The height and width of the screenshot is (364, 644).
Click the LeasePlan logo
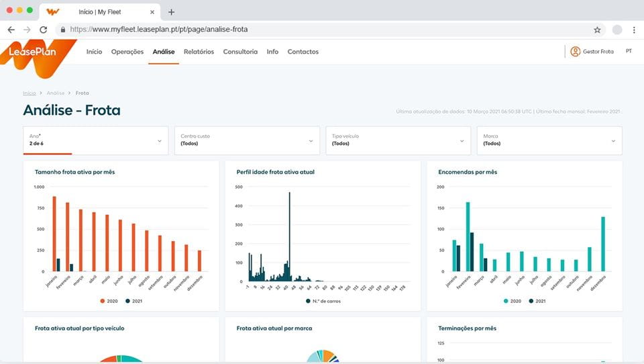tap(32, 52)
